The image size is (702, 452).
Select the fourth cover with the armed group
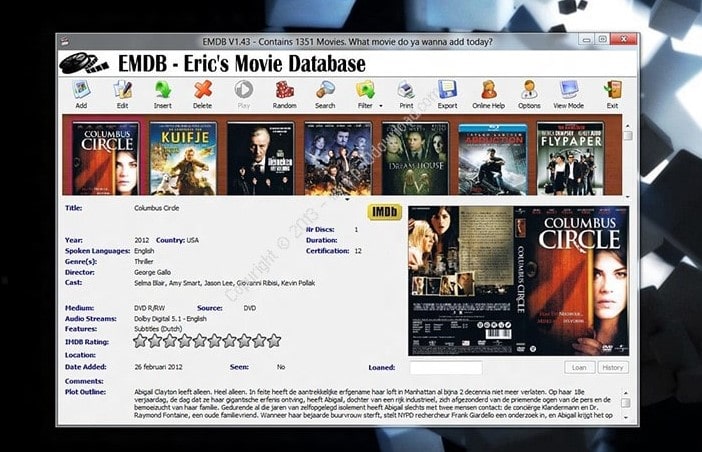click(x=338, y=158)
